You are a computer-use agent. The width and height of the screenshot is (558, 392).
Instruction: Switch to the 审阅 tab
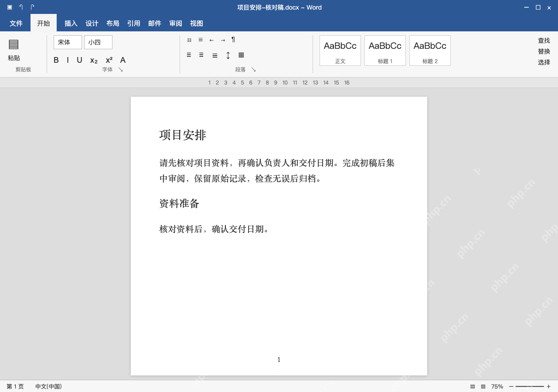(x=176, y=24)
